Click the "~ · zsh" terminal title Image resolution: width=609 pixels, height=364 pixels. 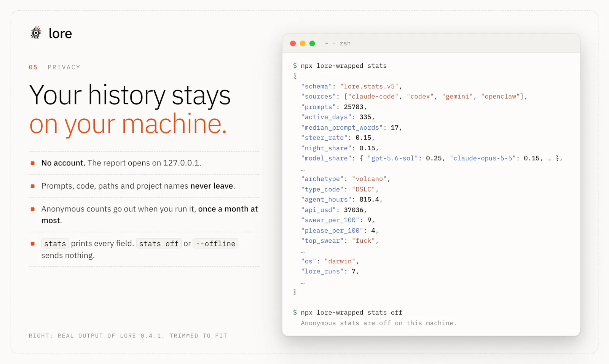click(338, 43)
